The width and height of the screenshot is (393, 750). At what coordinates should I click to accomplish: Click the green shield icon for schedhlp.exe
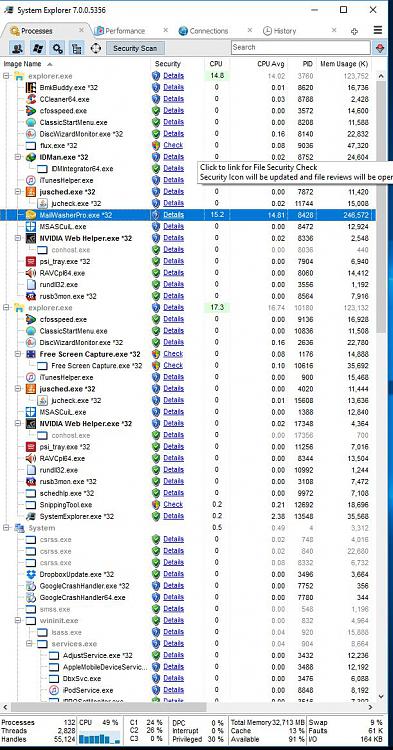(x=156, y=493)
